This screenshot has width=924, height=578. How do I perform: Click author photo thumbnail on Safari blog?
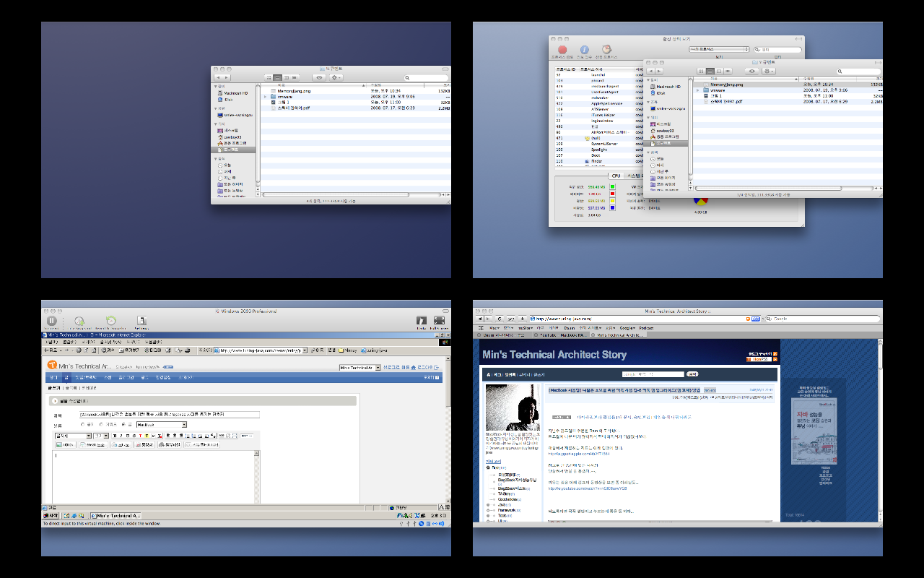(x=513, y=407)
